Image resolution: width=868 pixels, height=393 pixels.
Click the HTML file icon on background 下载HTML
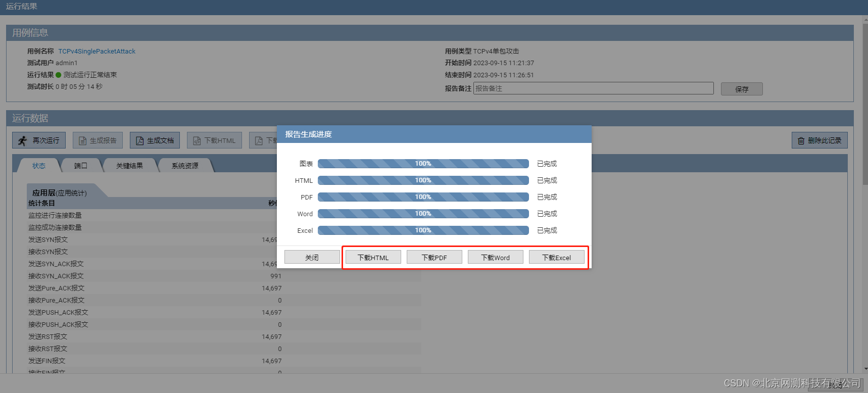197,141
